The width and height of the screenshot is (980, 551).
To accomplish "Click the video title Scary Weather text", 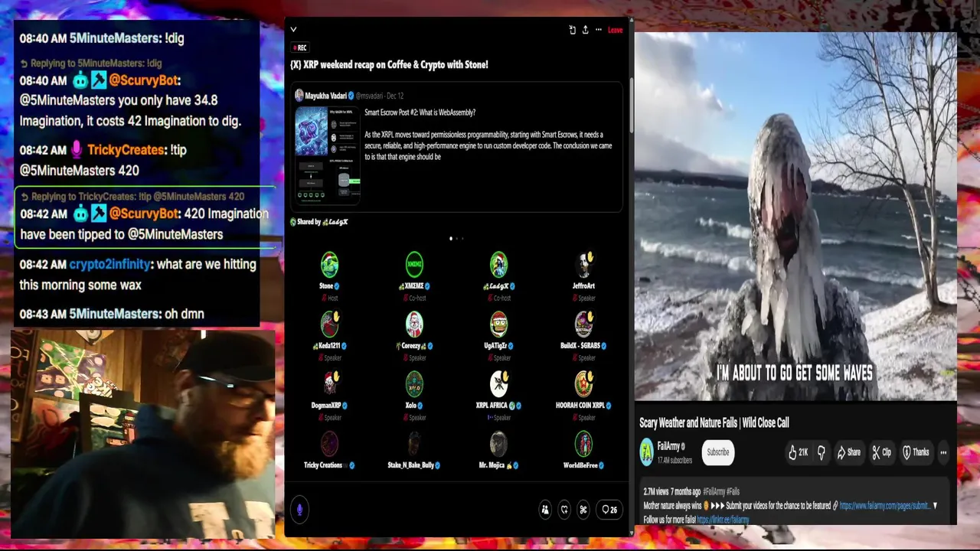I will pos(714,422).
